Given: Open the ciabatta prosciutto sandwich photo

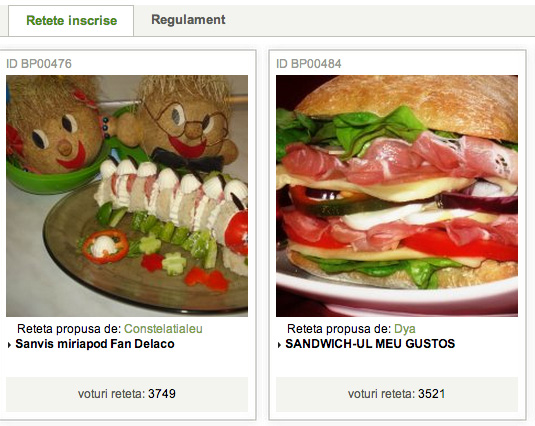Looking at the screenshot, I should tap(397, 196).
